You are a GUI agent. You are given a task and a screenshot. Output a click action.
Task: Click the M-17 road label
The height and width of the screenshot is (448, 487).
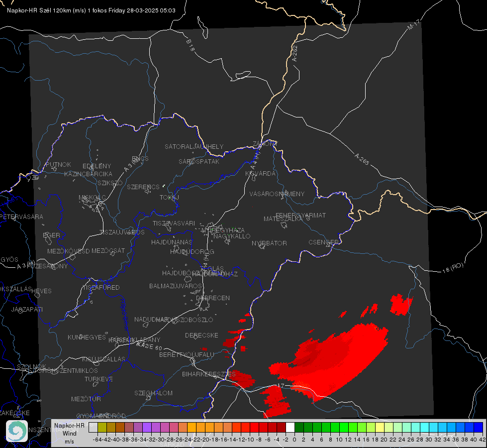pos(413,24)
